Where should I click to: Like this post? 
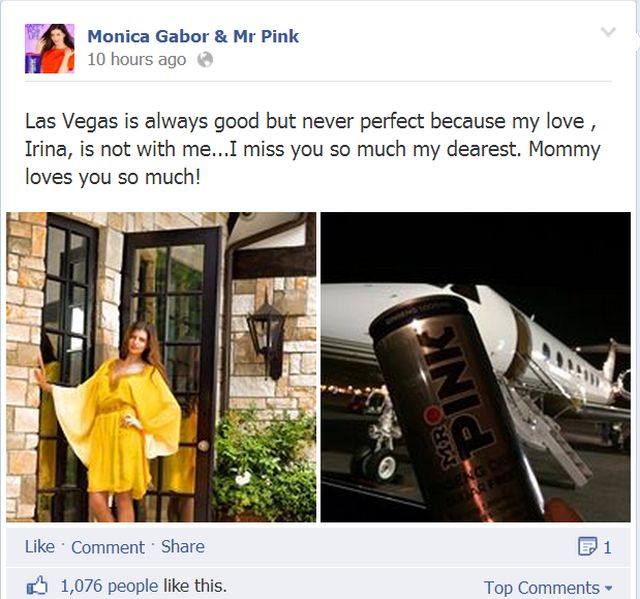pos(40,547)
